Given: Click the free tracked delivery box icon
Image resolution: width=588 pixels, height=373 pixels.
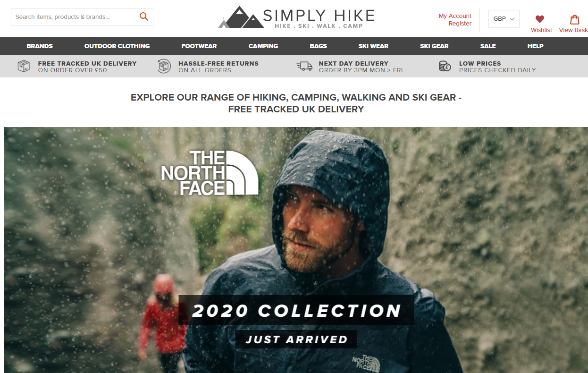Looking at the screenshot, I should 24,66.
